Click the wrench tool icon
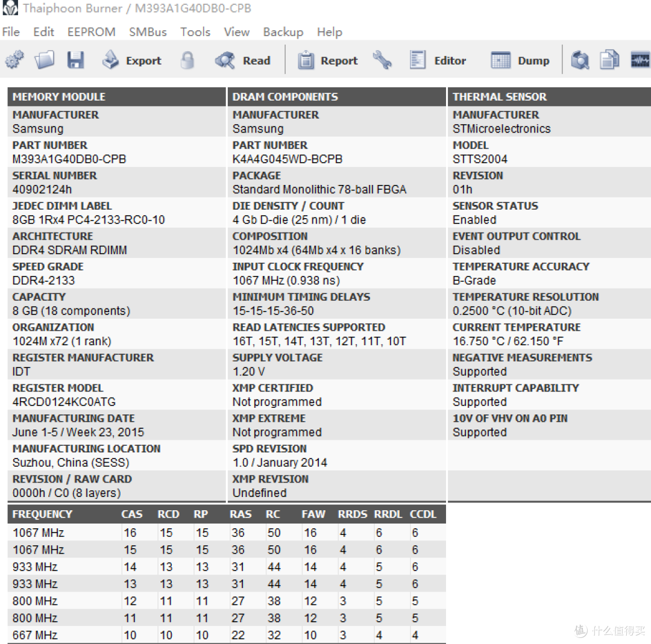The width and height of the screenshot is (651, 644). pyautogui.click(x=382, y=60)
